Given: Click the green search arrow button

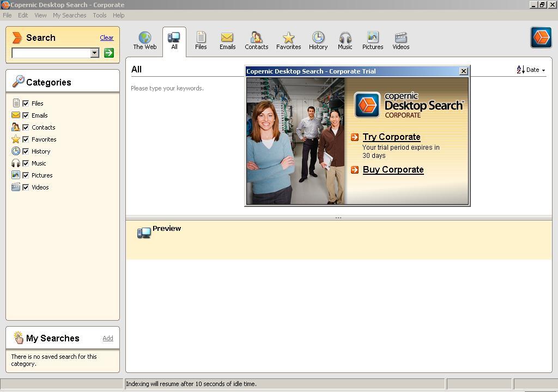Looking at the screenshot, I should click(x=108, y=53).
